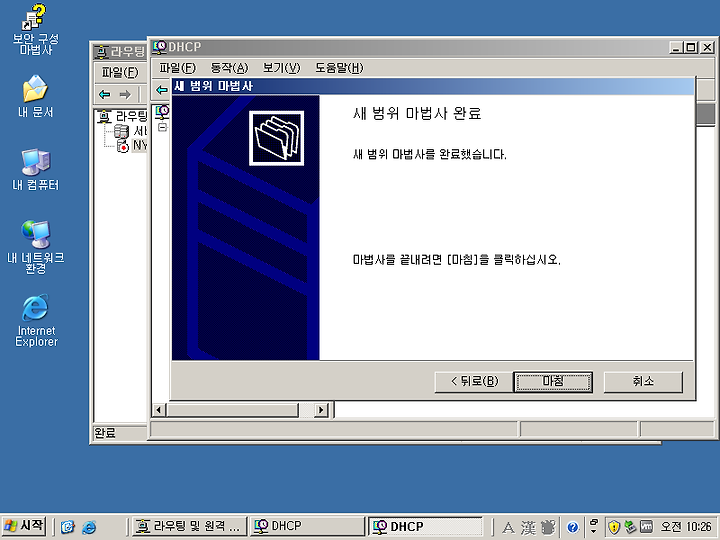Screen dimensions: 720x540
Task: Collapse the DHCP server tree node
Action: pyautogui.click(x=162, y=127)
